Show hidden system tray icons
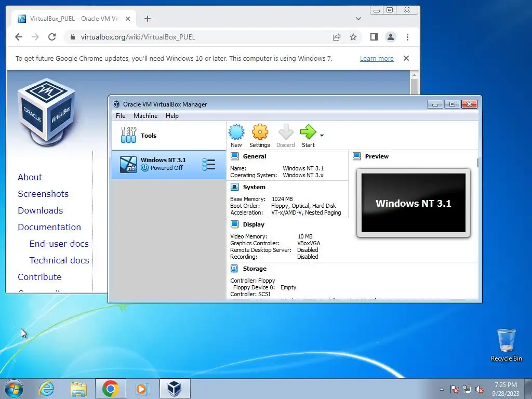The height and width of the screenshot is (399, 532). pos(442,389)
